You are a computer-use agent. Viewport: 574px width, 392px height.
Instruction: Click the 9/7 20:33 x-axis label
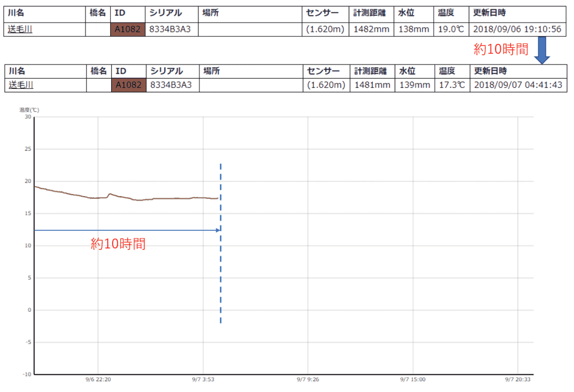click(517, 379)
